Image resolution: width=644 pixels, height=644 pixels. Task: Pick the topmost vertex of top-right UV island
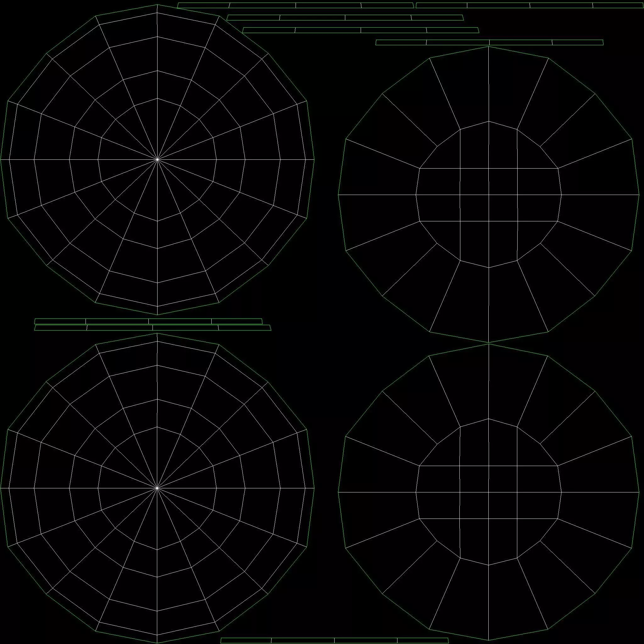pyautogui.click(x=489, y=46)
